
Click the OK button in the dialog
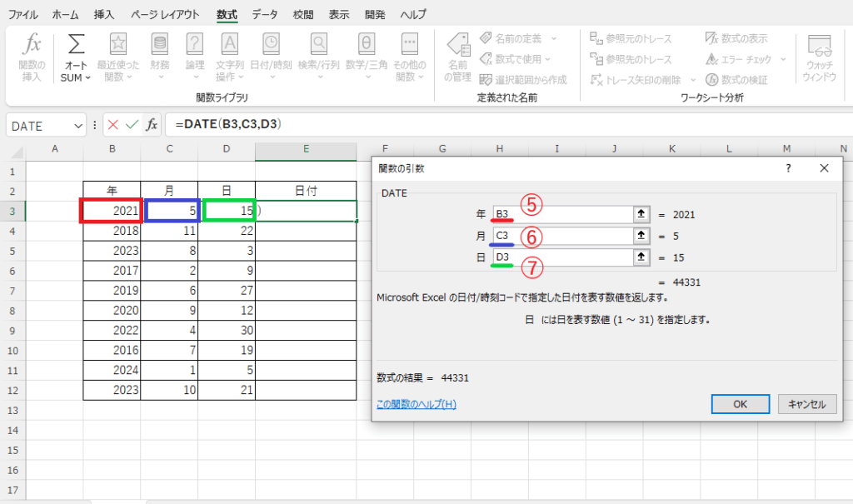pos(741,404)
